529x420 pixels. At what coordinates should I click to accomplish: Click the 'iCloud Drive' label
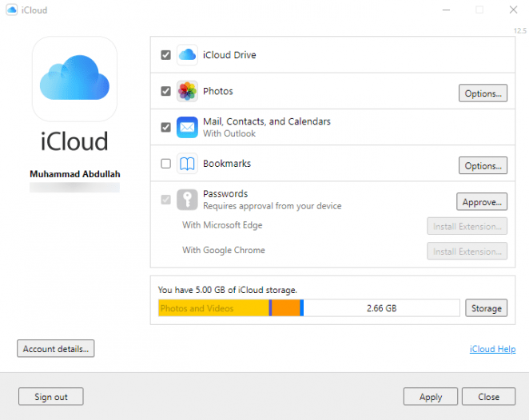click(229, 55)
